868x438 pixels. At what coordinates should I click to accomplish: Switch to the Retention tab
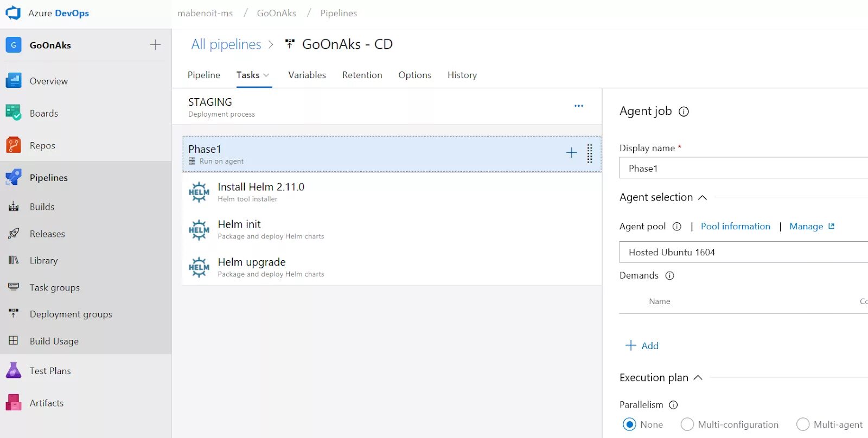[362, 75]
